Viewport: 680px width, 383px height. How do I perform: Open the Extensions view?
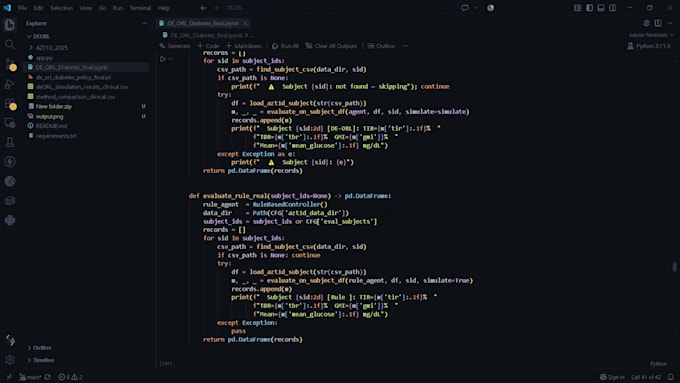(10, 103)
